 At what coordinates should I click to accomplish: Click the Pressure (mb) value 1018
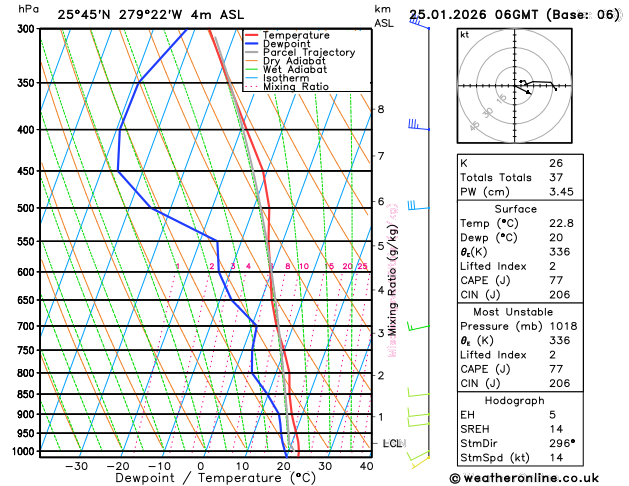[563, 326]
